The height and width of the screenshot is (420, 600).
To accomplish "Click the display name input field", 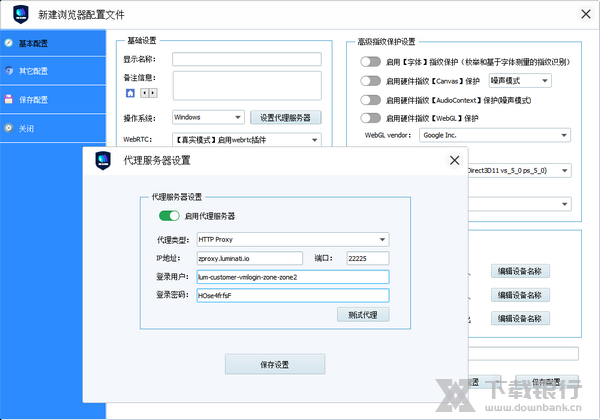I will pyautogui.click(x=247, y=59).
